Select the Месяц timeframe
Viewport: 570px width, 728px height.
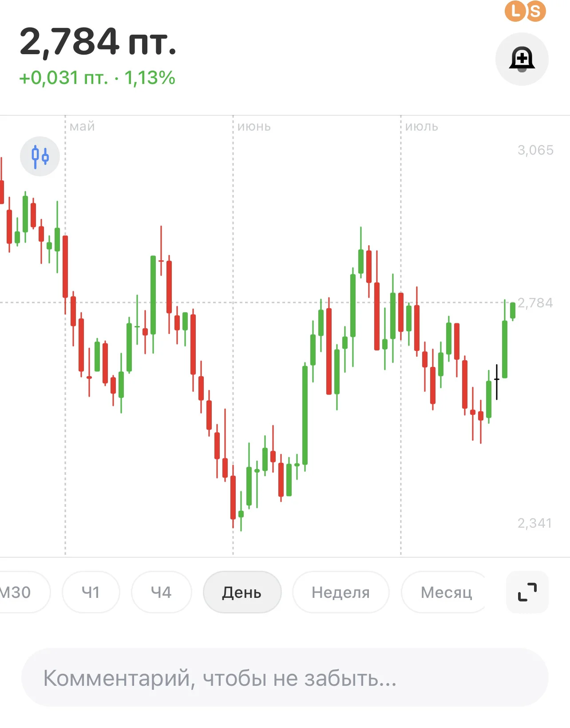pos(446,592)
